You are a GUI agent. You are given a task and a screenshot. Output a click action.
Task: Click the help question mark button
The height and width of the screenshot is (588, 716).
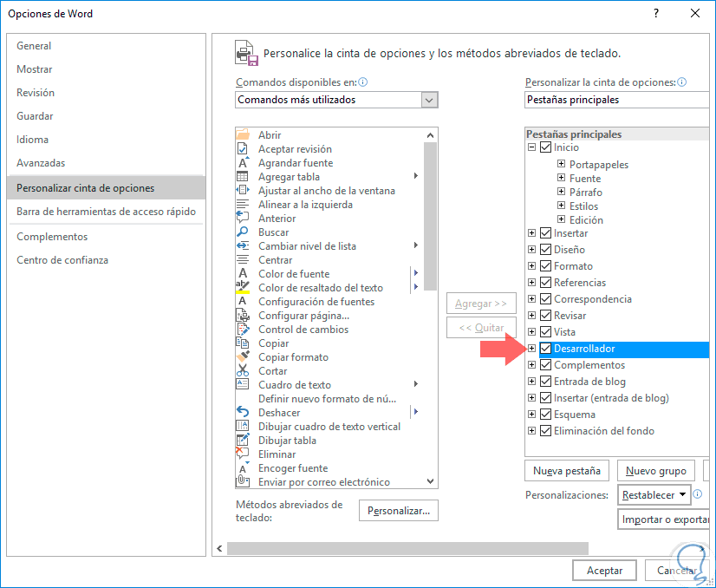[x=655, y=13]
